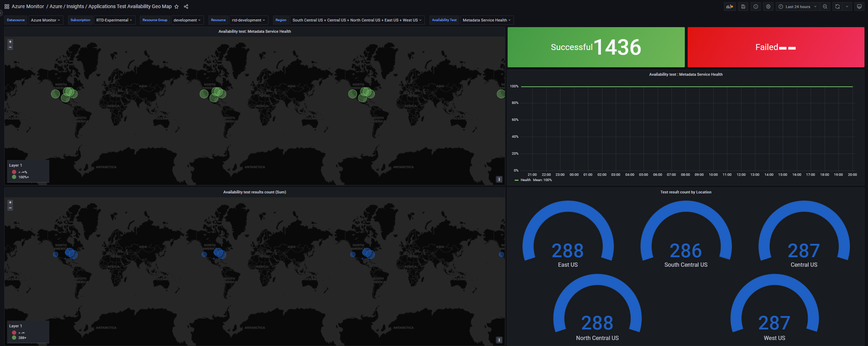Open the Azure breadcrumb link
868x346 pixels.
(56, 6)
